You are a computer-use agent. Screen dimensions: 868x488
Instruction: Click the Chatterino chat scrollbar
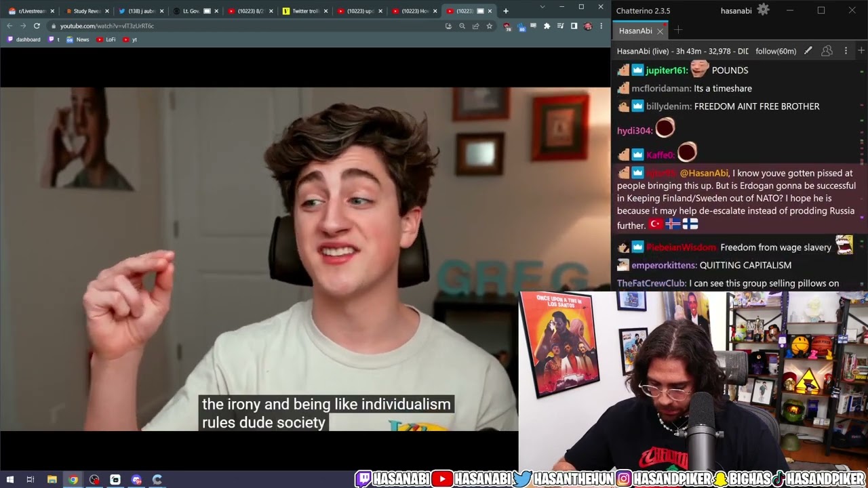click(863, 175)
